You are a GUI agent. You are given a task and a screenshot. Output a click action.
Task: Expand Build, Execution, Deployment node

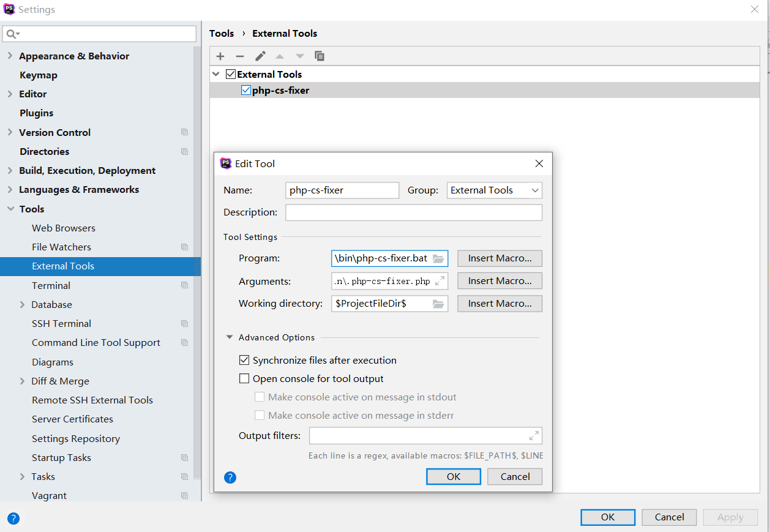(10, 170)
